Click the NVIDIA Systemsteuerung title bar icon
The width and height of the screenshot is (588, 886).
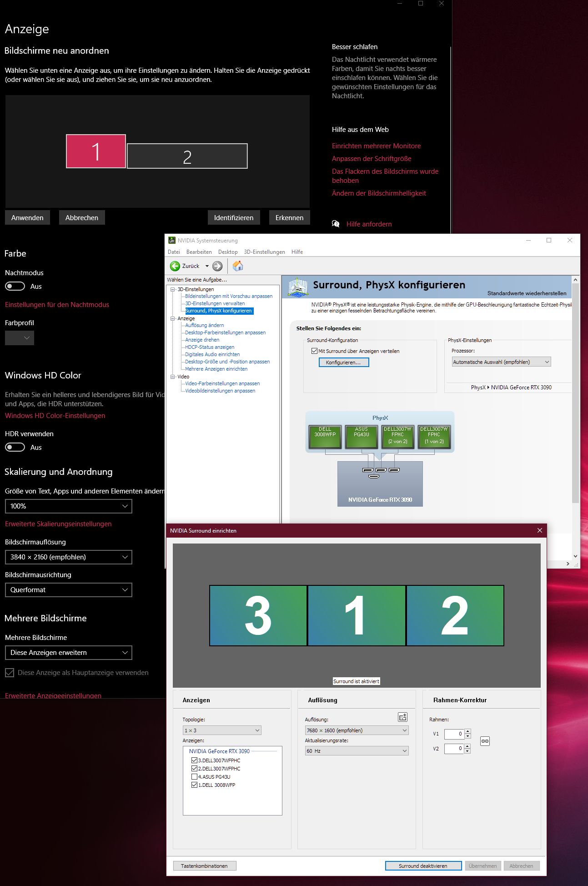172,240
